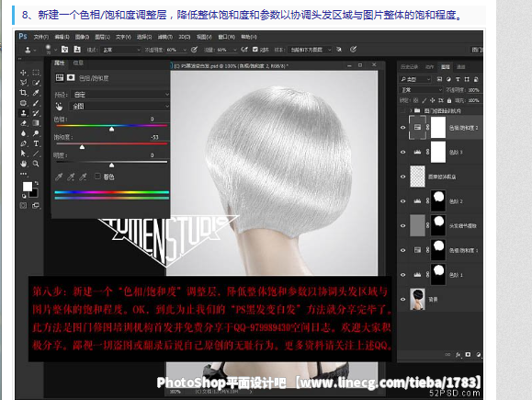
Task: Click the add-to-sample eyedropper in Properties
Action: pos(71,177)
